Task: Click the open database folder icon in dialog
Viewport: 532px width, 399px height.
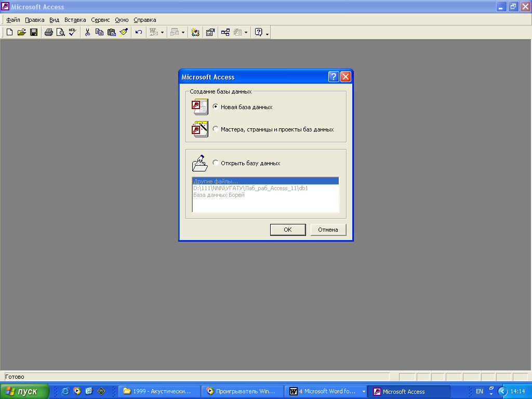Action: pyautogui.click(x=200, y=163)
